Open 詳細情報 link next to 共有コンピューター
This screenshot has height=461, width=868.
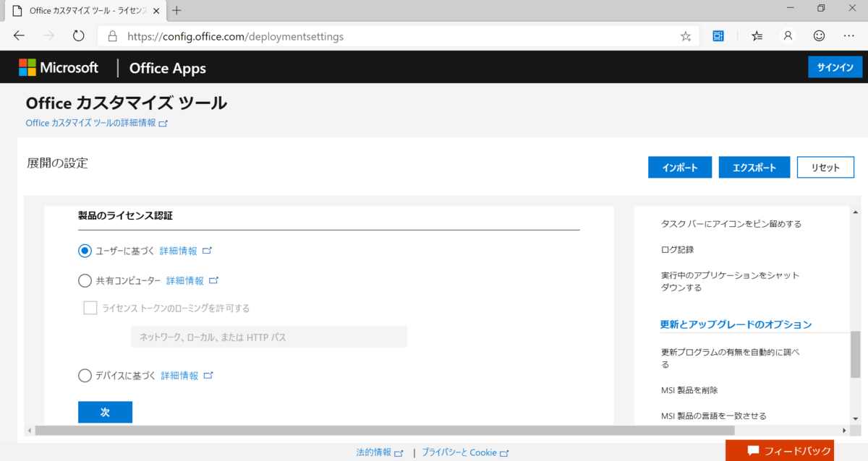pos(184,280)
